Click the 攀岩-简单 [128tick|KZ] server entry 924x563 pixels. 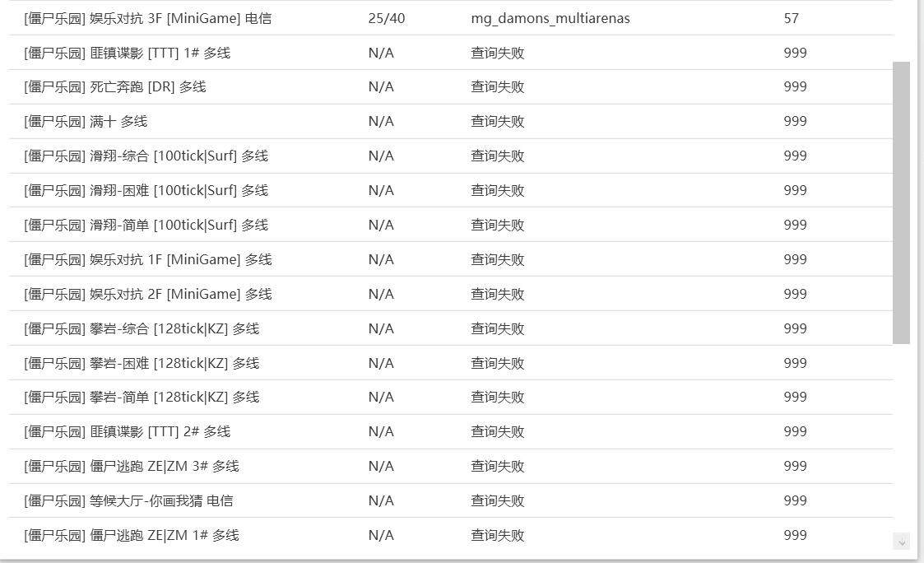142,397
